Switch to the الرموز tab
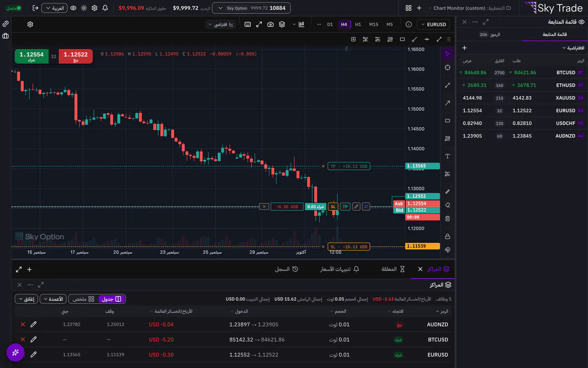 coord(490,34)
